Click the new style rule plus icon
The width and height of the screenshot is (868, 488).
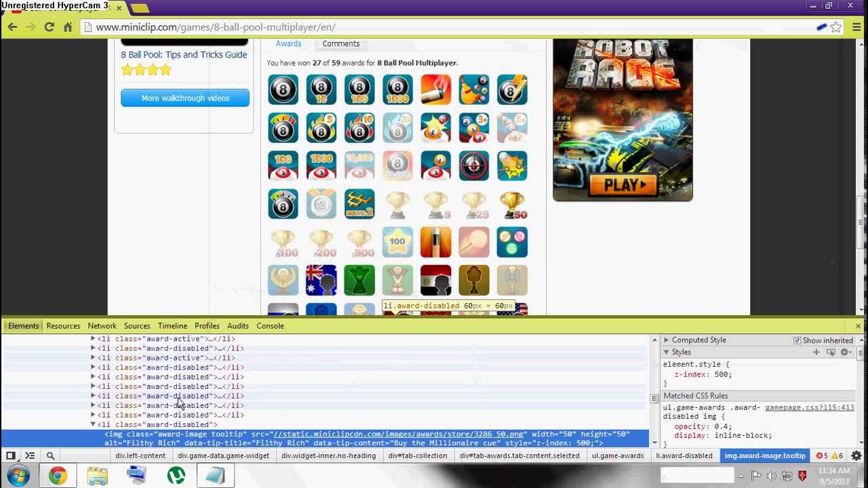pos(816,352)
